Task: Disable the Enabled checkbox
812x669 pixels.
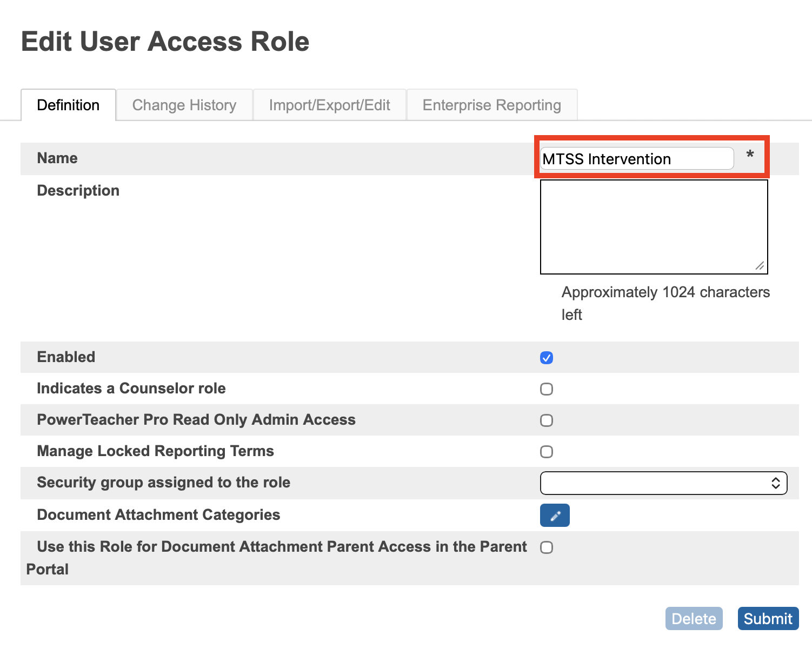Action: (x=547, y=357)
